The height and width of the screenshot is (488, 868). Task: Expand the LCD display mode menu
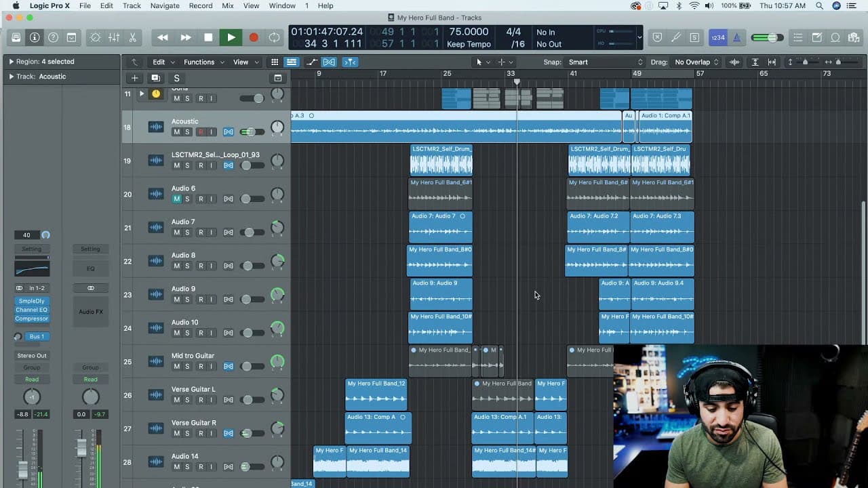click(x=639, y=38)
